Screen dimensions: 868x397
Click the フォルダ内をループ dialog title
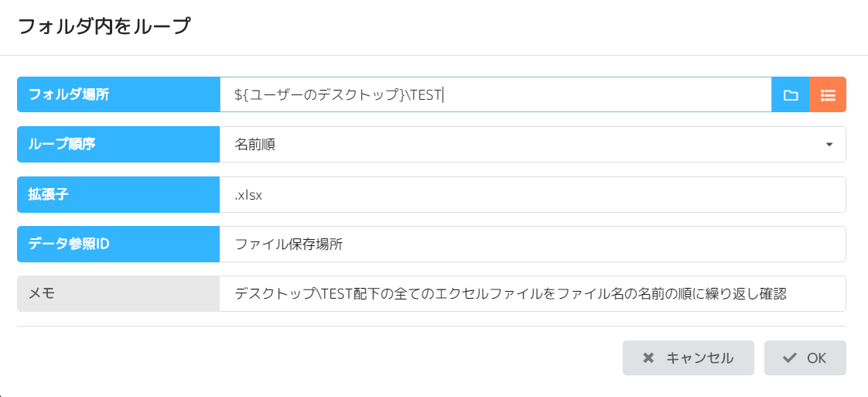(104, 27)
